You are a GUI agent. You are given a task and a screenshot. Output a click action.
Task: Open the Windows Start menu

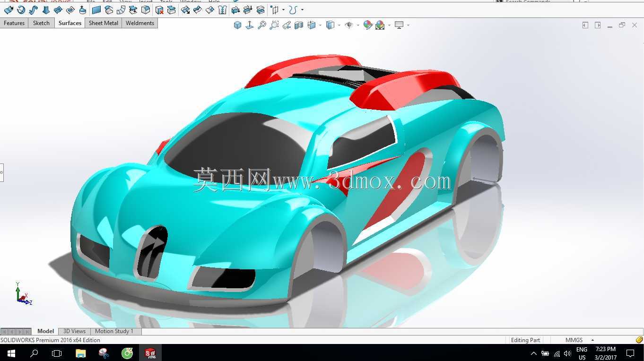click(x=11, y=353)
